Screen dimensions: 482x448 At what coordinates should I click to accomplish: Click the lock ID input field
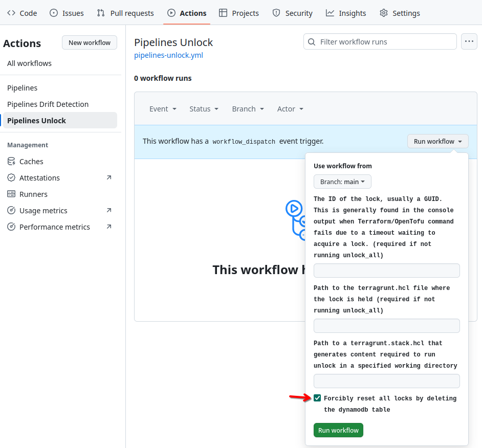coord(386,271)
